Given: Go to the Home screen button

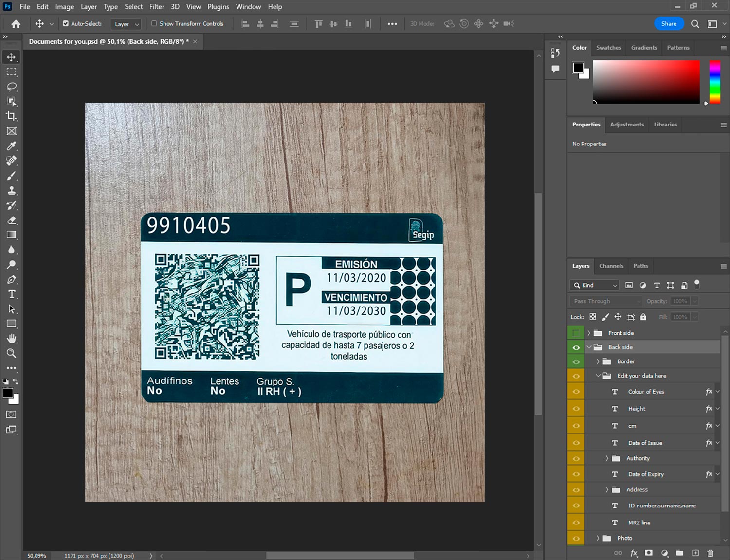Looking at the screenshot, I should [x=16, y=24].
